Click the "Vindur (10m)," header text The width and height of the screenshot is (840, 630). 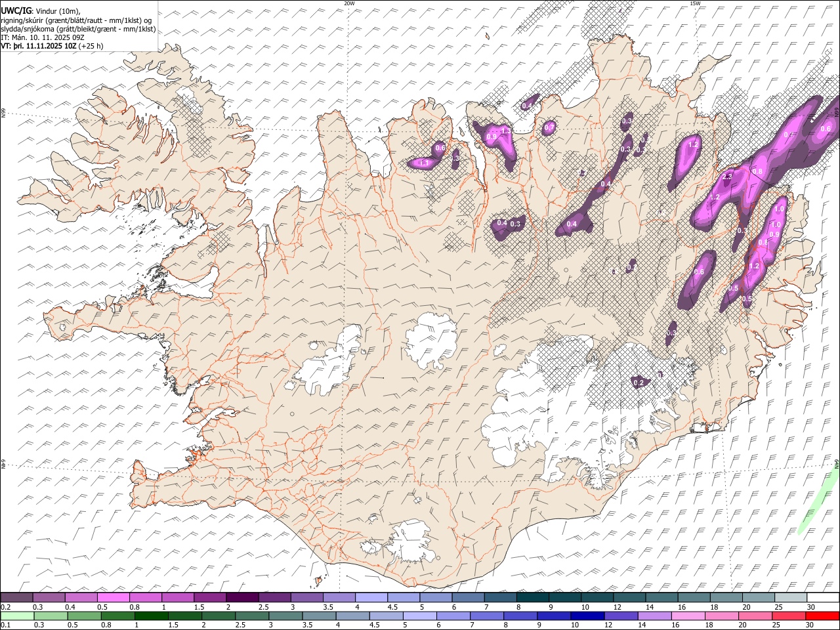pyautogui.click(x=57, y=10)
